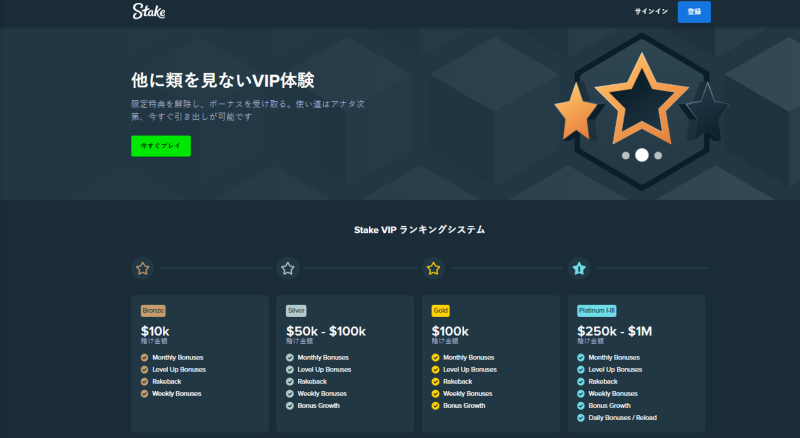
Task: Click the Platinum I-III badge label
Action: [596, 310]
